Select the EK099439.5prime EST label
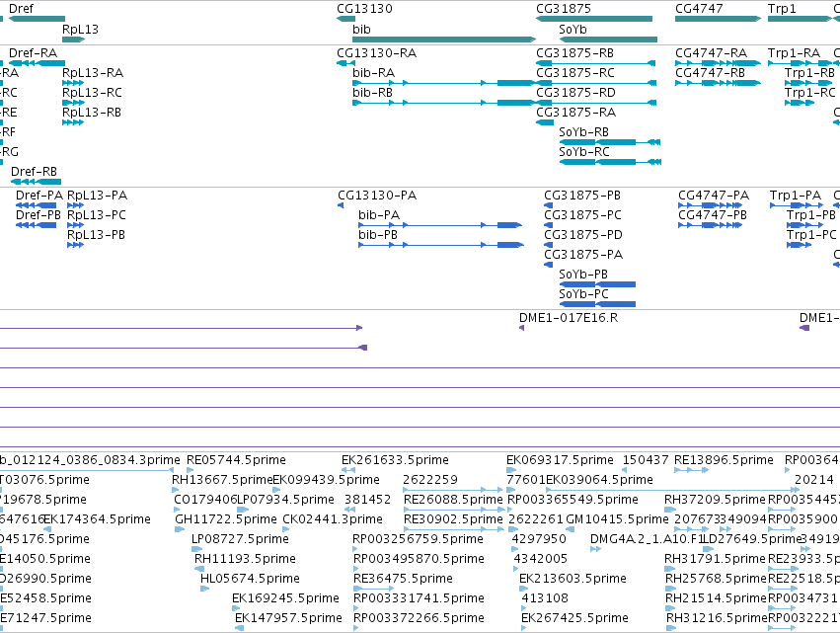The image size is (840, 633). pos(327,479)
